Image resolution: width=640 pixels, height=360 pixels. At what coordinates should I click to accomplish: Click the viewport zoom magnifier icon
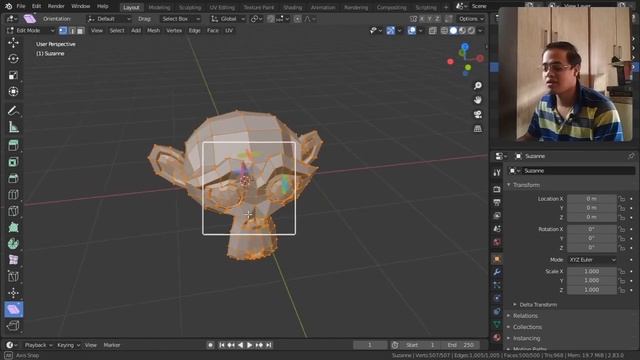click(x=478, y=86)
